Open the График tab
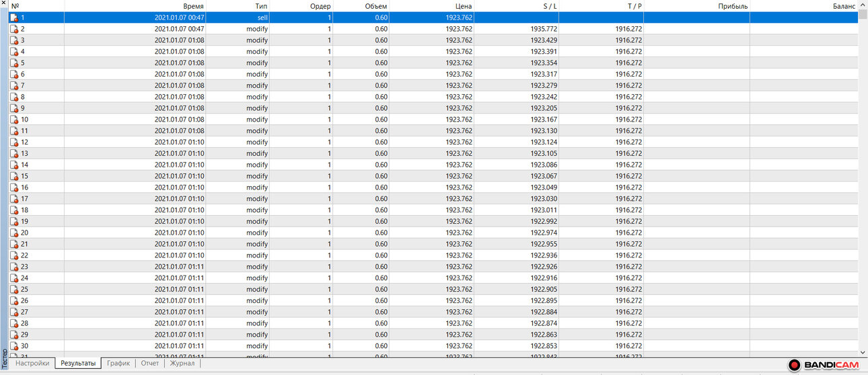Screen dimensions: 868x375 coord(118,364)
